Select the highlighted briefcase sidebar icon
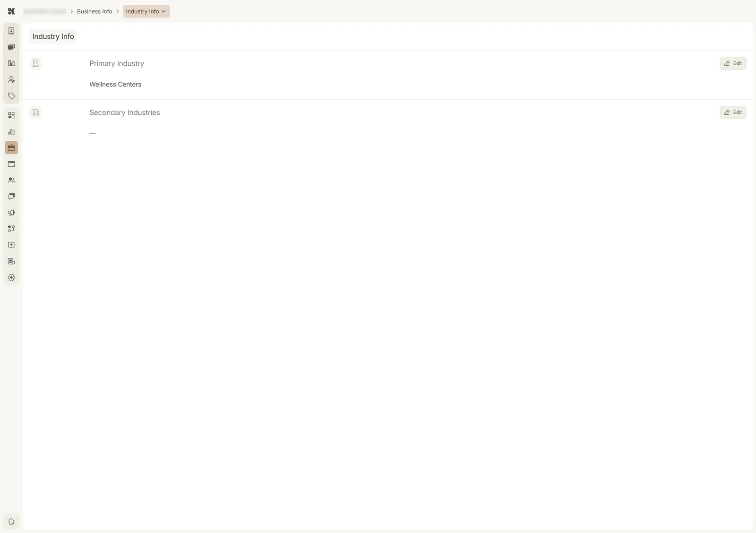This screenshot has height=533, width=756. 11,148
